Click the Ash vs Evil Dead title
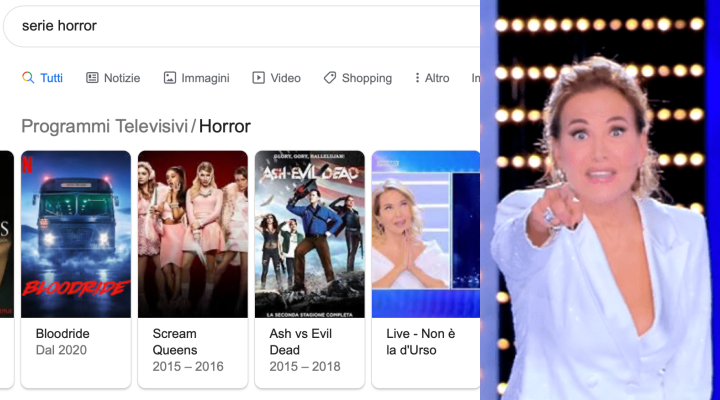This screenshot has width=720, height=400. tap(301, 342)
